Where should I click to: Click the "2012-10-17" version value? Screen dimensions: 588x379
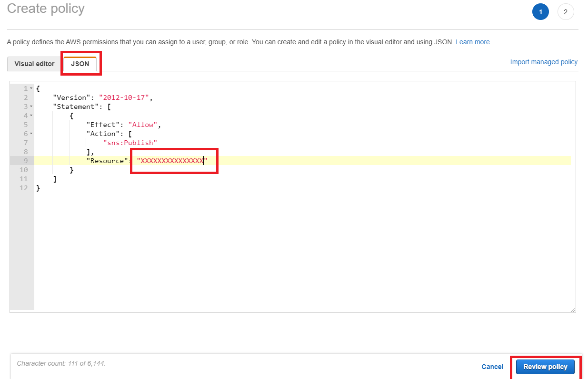point(124,97)
